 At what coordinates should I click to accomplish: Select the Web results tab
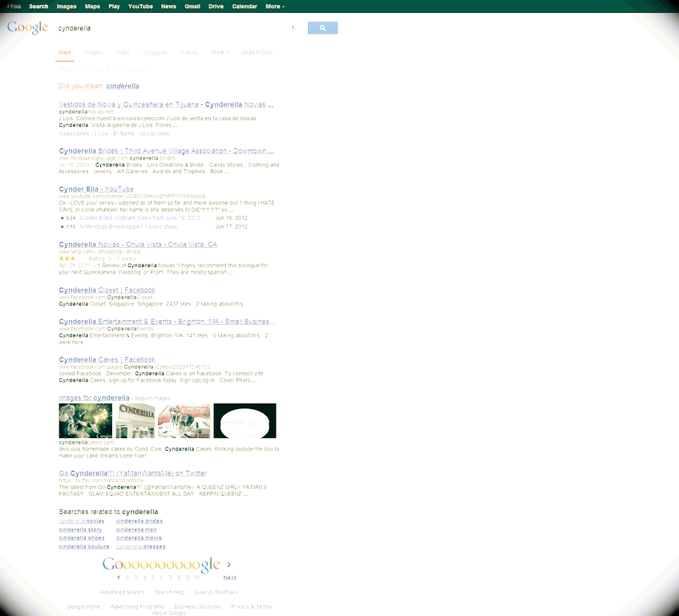(x=64, y=52)
